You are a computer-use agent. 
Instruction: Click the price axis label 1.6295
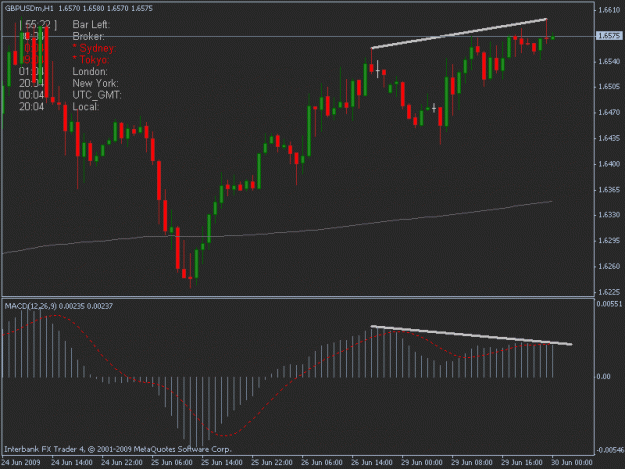tap(609, 241)
